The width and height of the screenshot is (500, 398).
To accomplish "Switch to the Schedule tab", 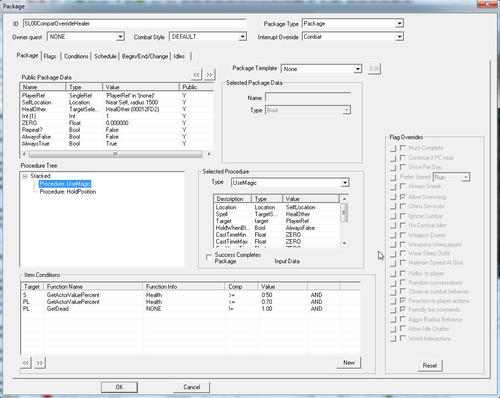I will [x=105, y=56].
